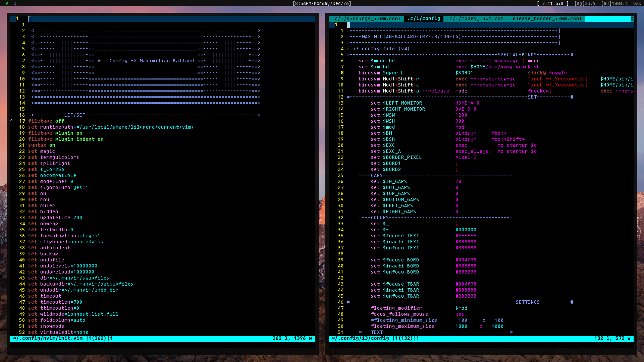
Task: Switch to the .c/i/bindings_i3wm.conf tab
Action: point(366,19)
